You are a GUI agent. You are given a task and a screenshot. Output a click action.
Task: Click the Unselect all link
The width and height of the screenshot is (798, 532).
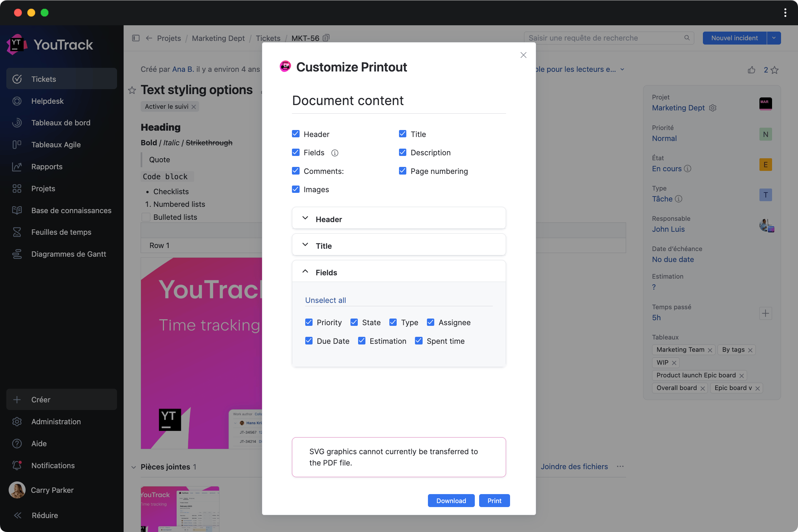pyautogui.click(x=326, y=300)
